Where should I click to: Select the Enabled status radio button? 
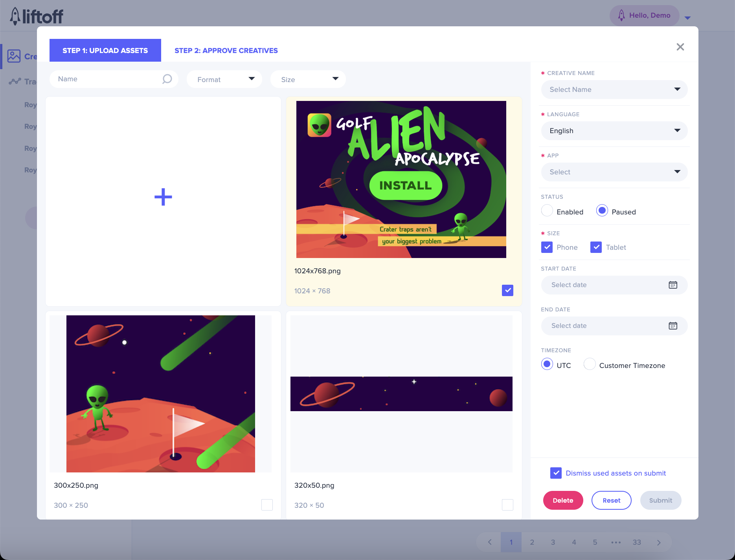coord(547,211)
